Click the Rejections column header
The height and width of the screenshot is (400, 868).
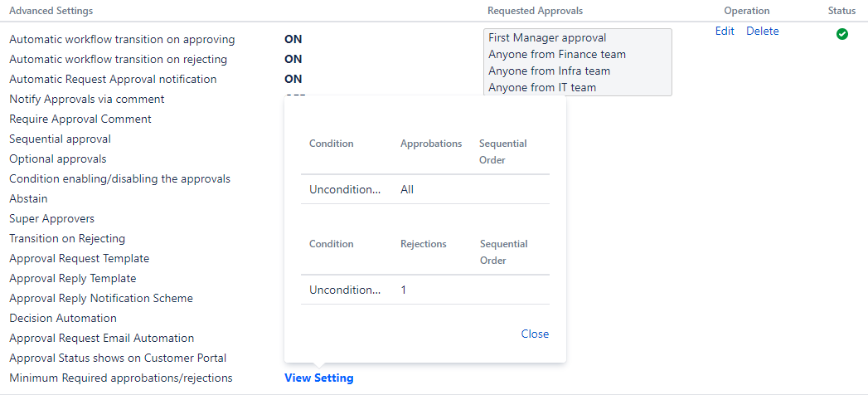point(424,244)
